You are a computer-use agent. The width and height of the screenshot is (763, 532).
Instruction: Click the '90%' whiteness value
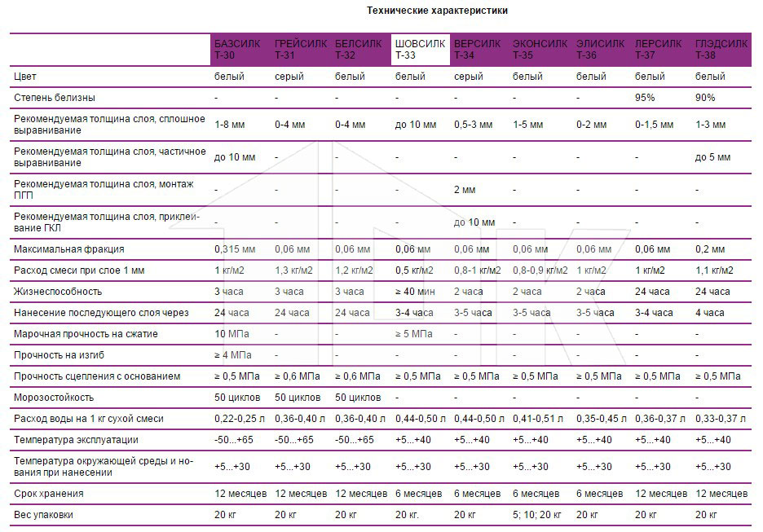pos(705,98)
